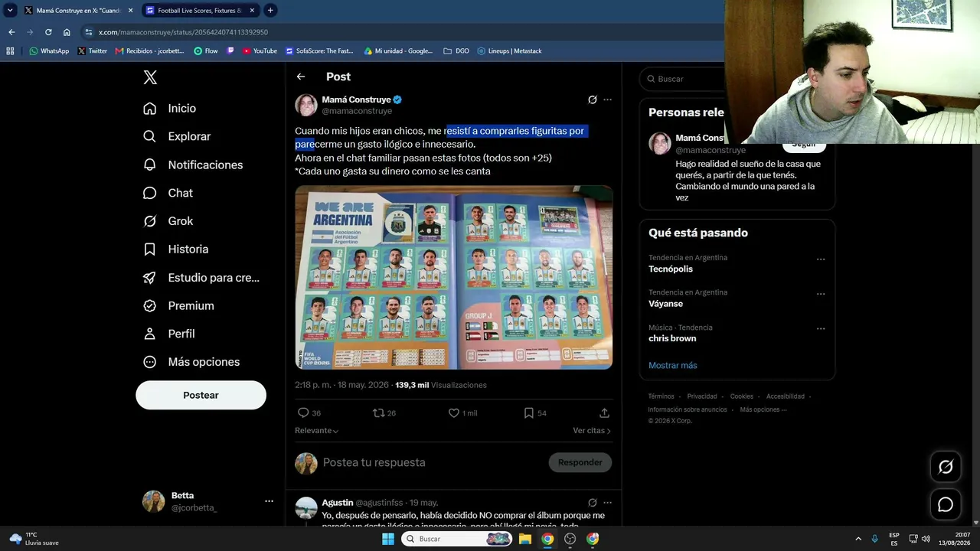Screen dimensions: 980x551
Task: Open the Windows Start menu
Action: pyautogui.click(x=388, y=539)
